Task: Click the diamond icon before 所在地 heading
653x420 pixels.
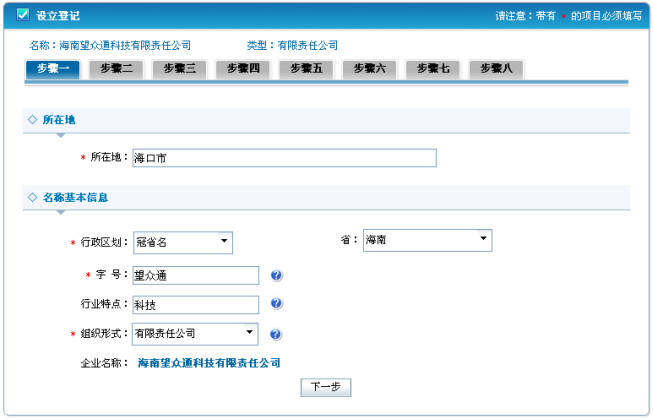Action: pyautogui.click(x=32, y=120)
